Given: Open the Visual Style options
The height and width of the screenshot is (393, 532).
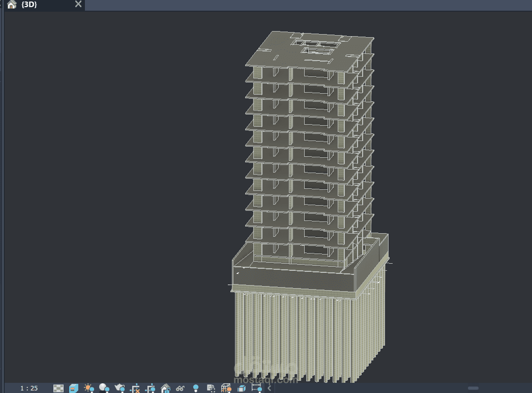Looking at the screenshot, I should pyautogui.click(x=74, y=388).
